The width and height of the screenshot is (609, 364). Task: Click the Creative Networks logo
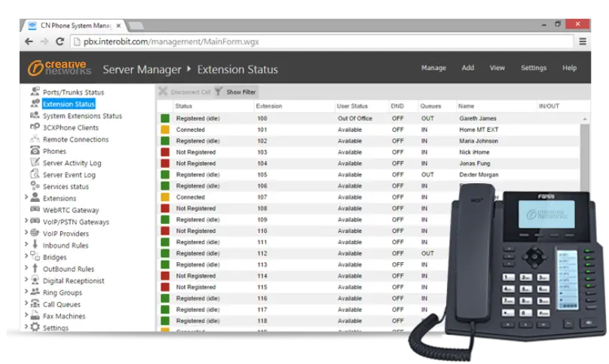(x=60, y=69)
